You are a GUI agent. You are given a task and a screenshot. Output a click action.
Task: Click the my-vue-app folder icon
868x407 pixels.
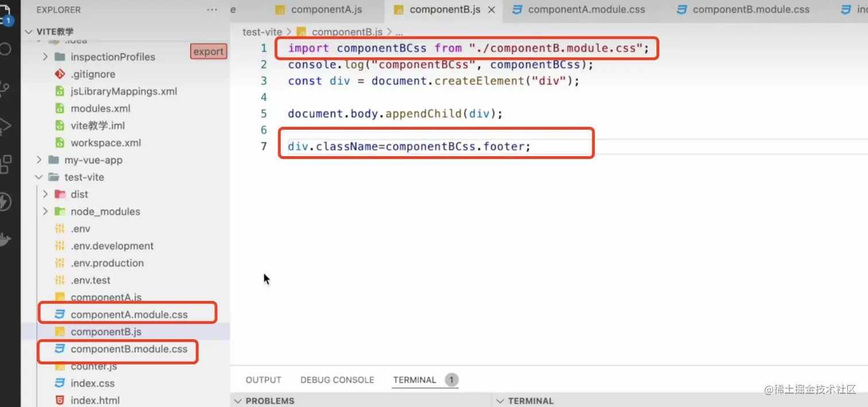[x=53, y=160]
